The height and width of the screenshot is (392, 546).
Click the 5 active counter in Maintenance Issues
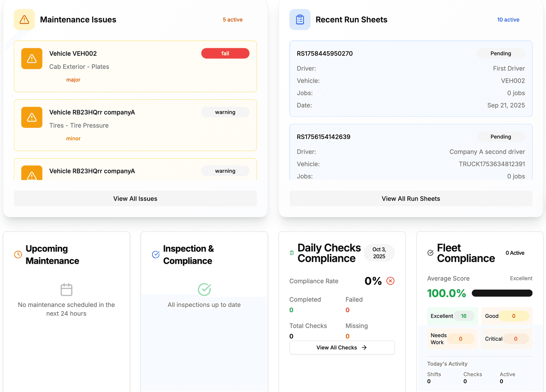232,20
